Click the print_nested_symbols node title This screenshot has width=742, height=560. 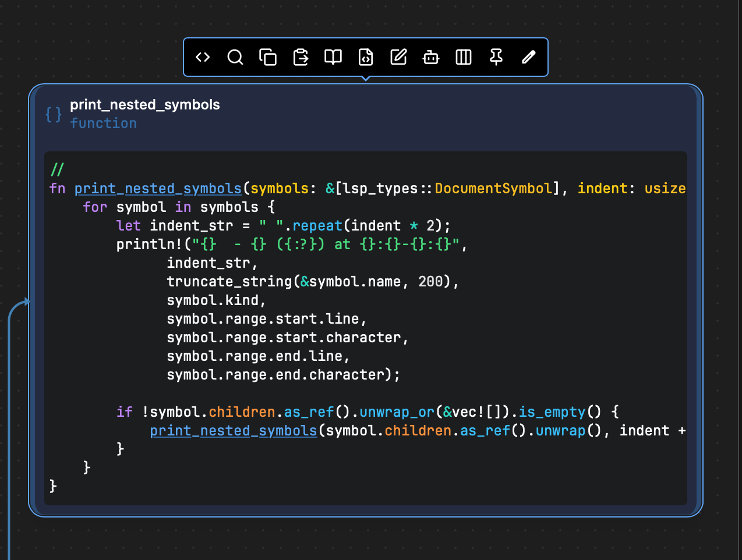pyautogui.click(x=145, y=105)
